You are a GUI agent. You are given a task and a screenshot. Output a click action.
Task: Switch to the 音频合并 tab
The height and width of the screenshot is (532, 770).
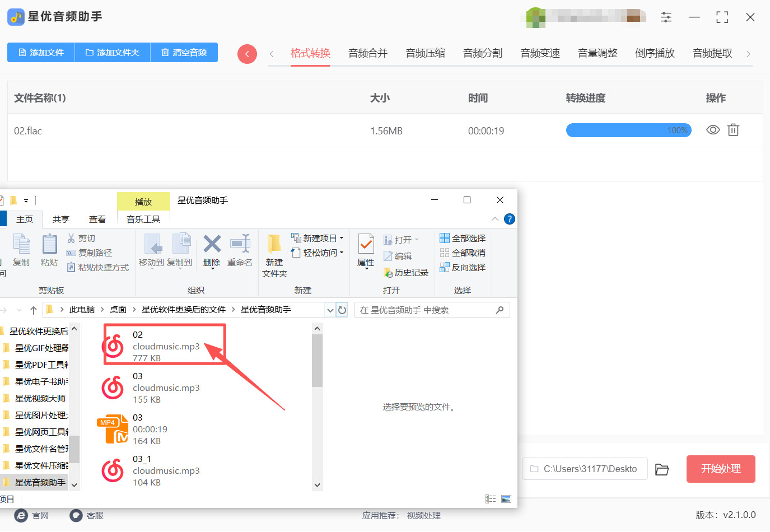[368, 53]
